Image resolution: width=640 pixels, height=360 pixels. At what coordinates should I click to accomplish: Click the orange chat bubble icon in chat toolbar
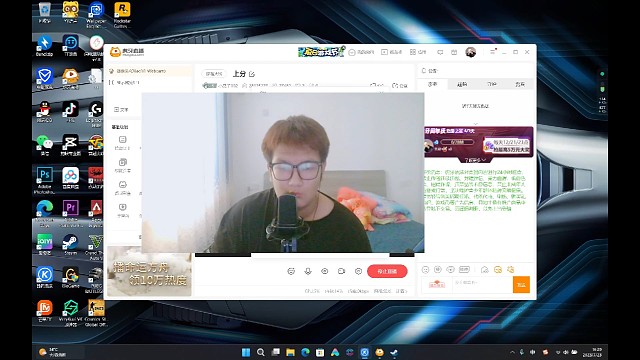[498, 269]
